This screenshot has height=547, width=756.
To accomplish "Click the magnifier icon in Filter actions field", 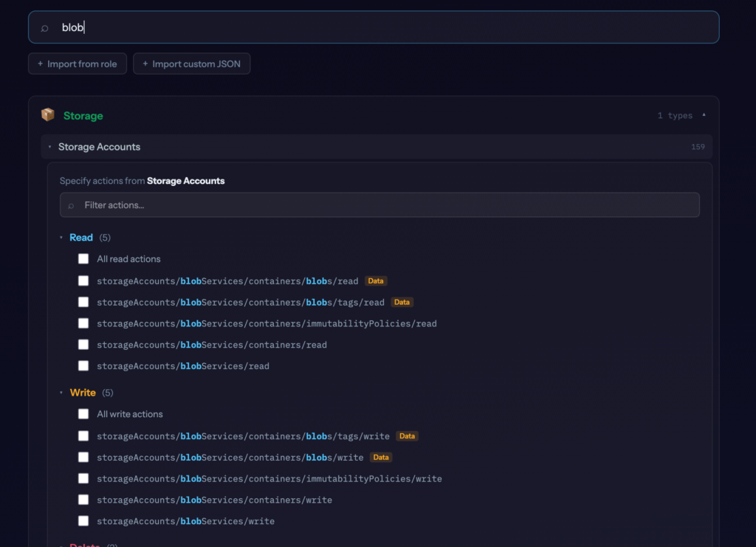I will pyautogui.click(x=72, y=205).
